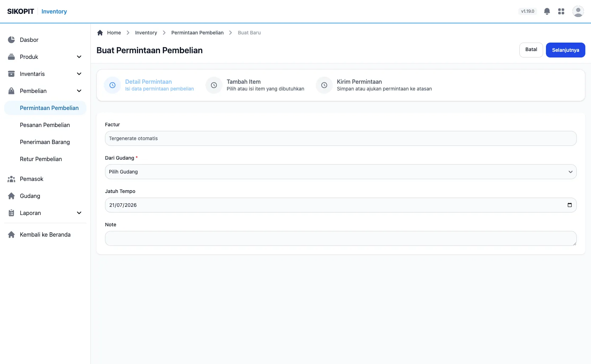Click the Batal button
Screen dimensions: 591x364
pyautogui.click(x=531, y=50)
